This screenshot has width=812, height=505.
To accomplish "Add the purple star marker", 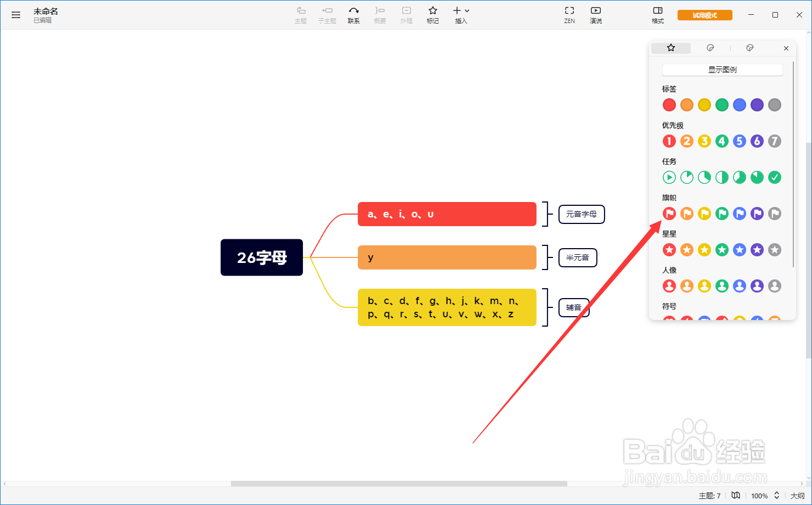I will pos(757,250).
